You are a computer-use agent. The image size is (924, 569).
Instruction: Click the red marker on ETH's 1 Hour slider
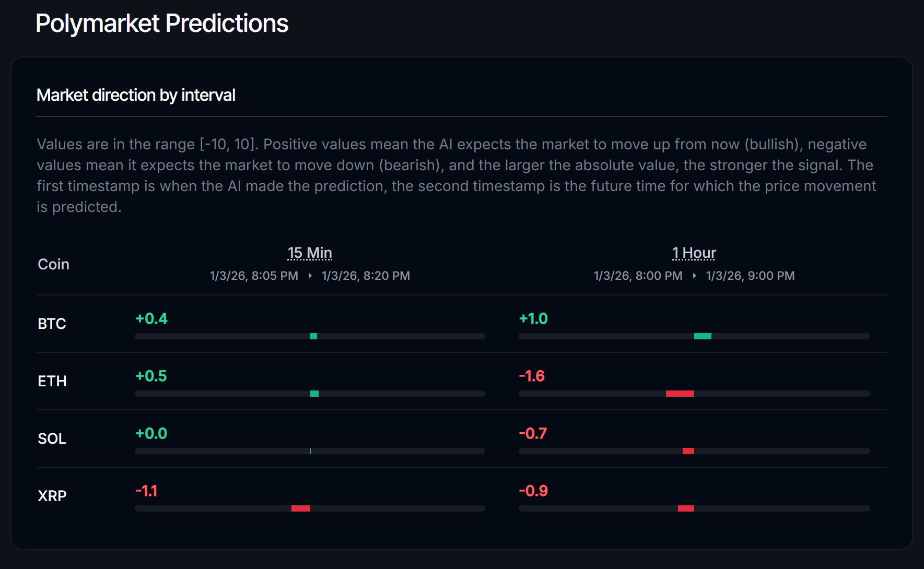pyautogui.click(x=680, y=394)
